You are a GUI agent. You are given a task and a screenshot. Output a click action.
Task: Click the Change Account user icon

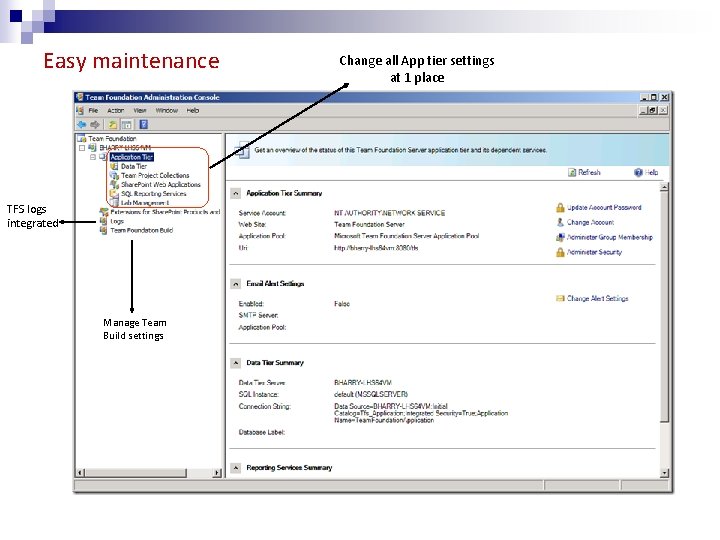pos(560,223)
